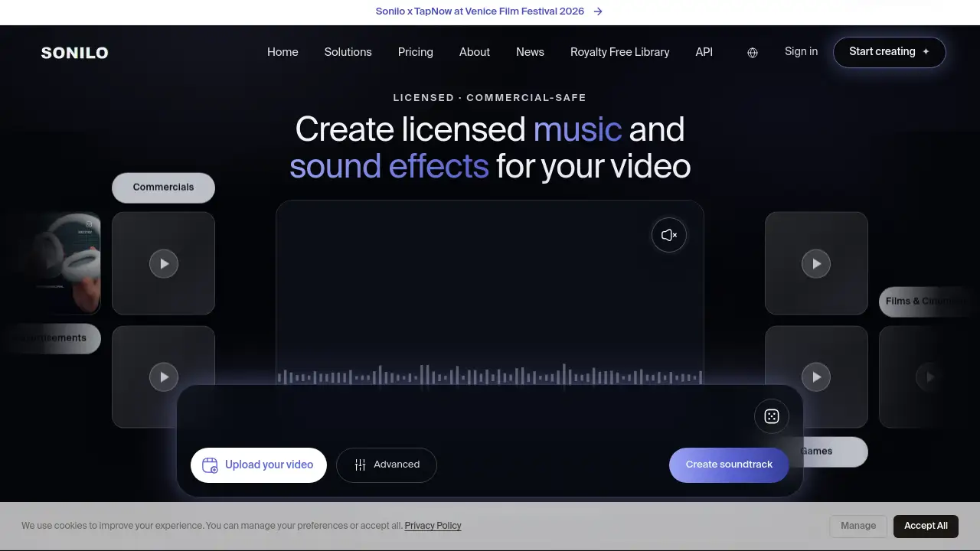Unmute the video with speaker icon
This screenshot has height=551, width=980.
[669, 235]
